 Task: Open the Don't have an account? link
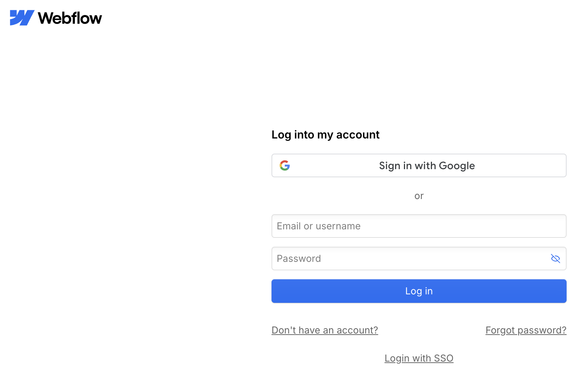click(x=325, y=330)
